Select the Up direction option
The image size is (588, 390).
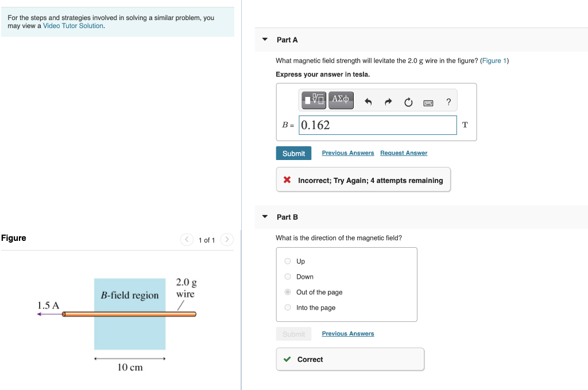(x=287, y=261)
